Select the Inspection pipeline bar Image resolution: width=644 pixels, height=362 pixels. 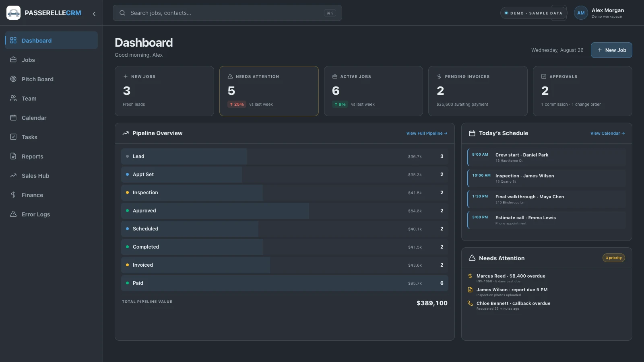(285, 193)
